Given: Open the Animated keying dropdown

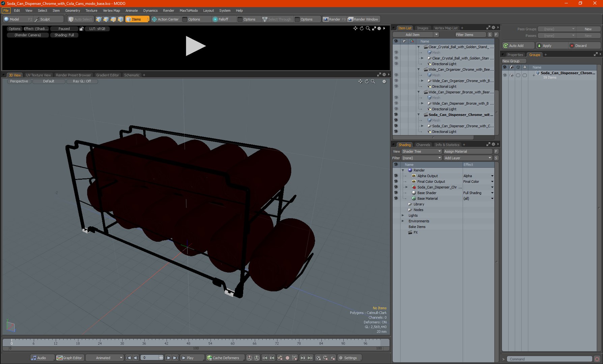Looking at the screenshot, I should [x=105, y=358].
